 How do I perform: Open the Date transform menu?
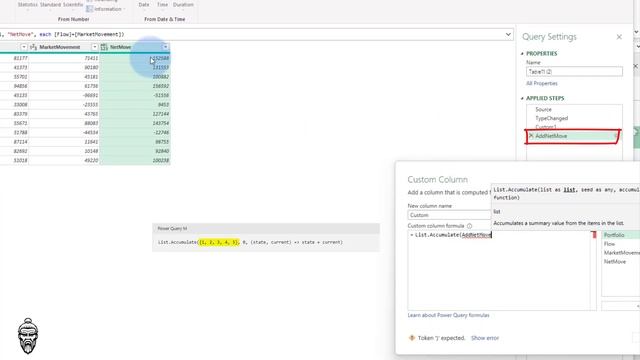[x=144, y=4]
